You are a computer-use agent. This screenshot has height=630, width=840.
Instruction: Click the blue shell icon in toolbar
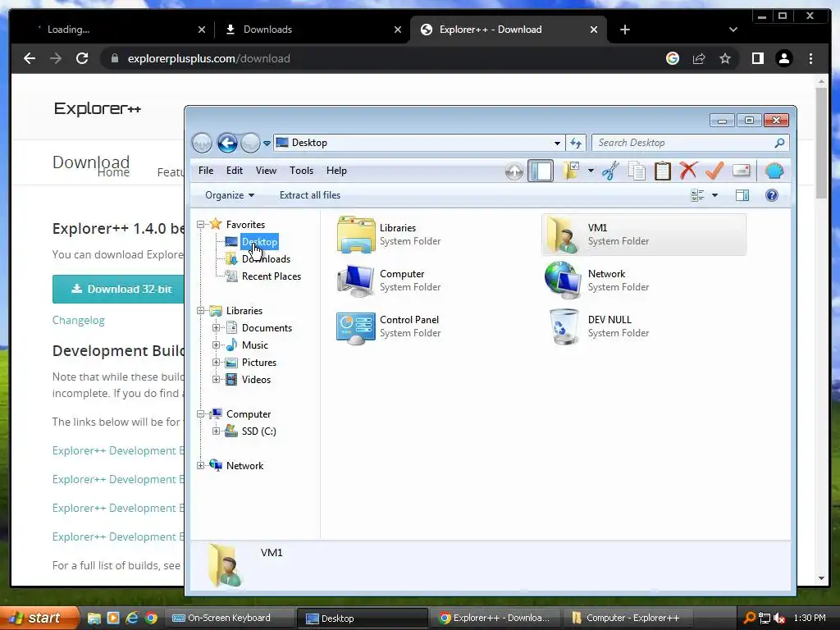(x=774, y=171)
